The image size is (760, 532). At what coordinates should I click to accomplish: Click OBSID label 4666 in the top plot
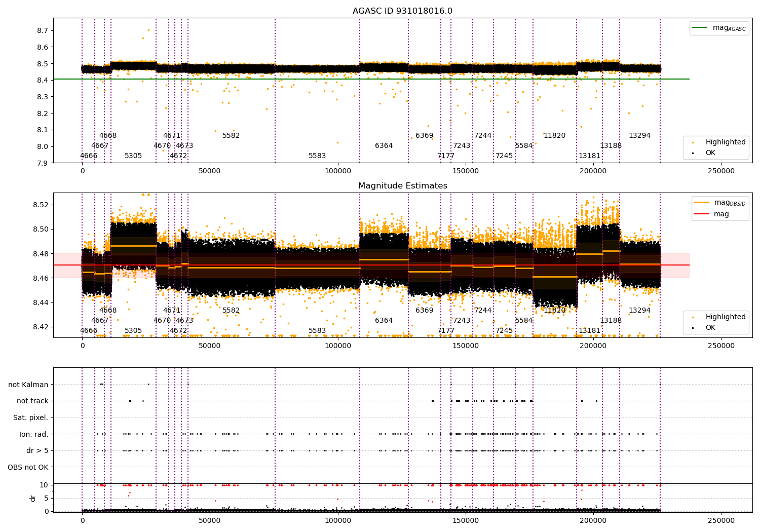89,156
